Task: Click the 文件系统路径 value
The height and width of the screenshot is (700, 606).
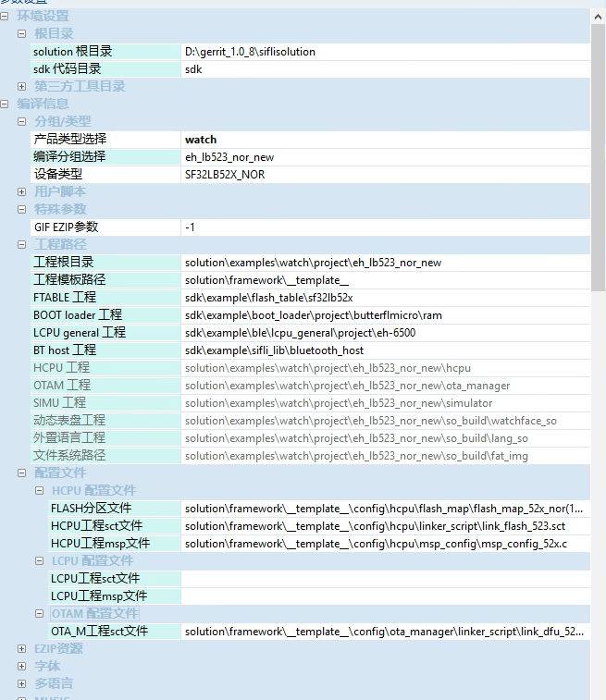Action: pos(386,456)
